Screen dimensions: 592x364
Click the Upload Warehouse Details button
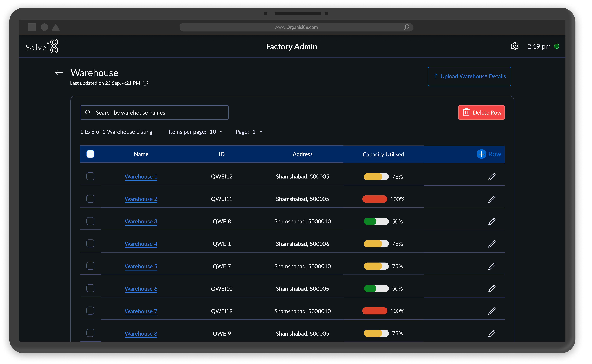pos(469,76)
